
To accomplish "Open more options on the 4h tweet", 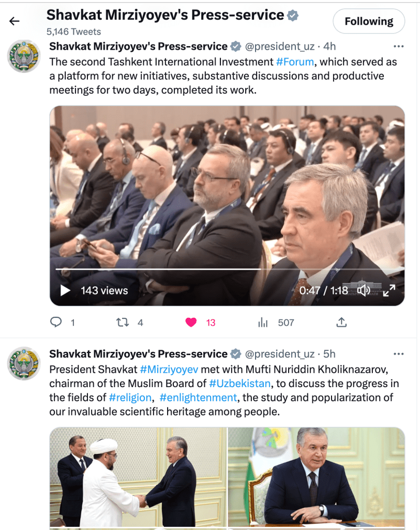I will coord(399,46).
